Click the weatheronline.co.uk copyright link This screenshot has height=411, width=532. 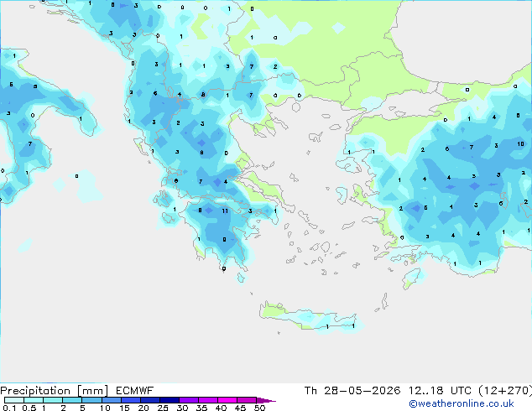pos(462,403)
